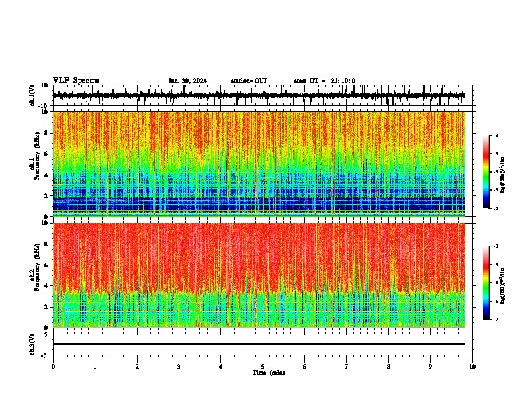The height and width of the screenshot is (411, 532).
Task: Click the "VLF Spectra" plot title
Action: 76,81
